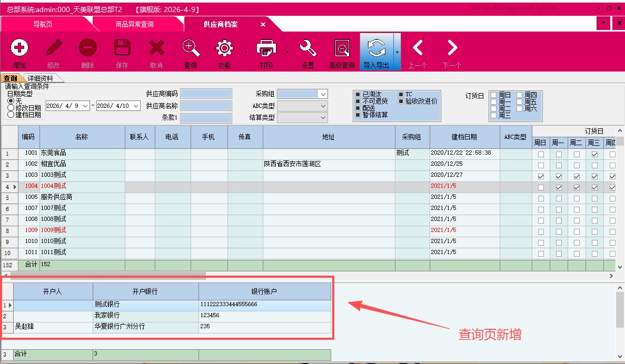The height and width of the screenshot is (364, 625).
Task: Click the 保存 floppy disk icon
Action: click(122, 48)
